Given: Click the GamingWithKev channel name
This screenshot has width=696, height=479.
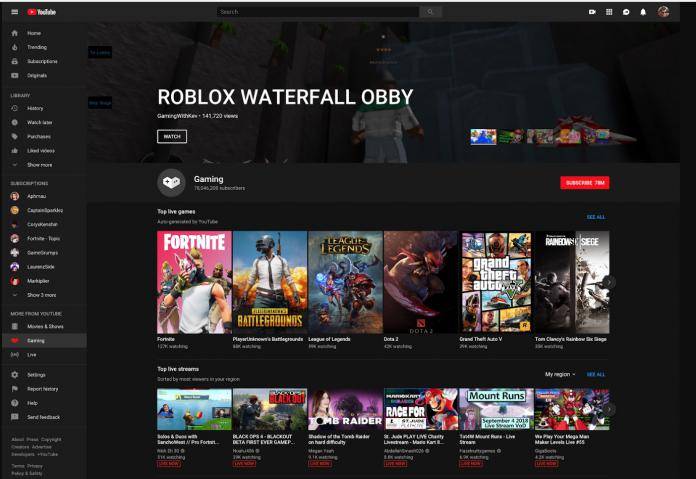Looking at the screenshot, I should click(177, 116).
